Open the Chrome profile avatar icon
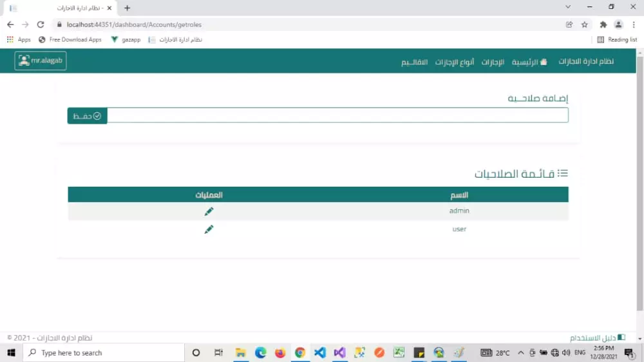 [x=618, y=24]
